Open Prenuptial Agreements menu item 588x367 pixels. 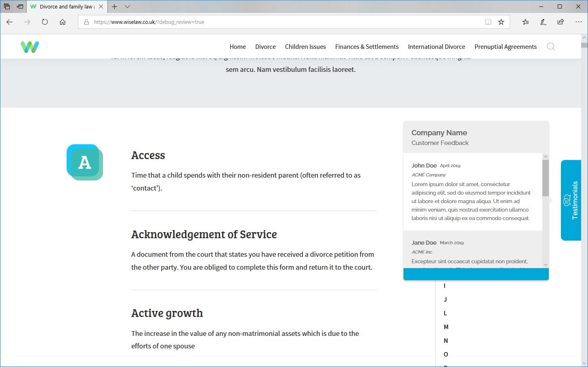tap(506, 47)
